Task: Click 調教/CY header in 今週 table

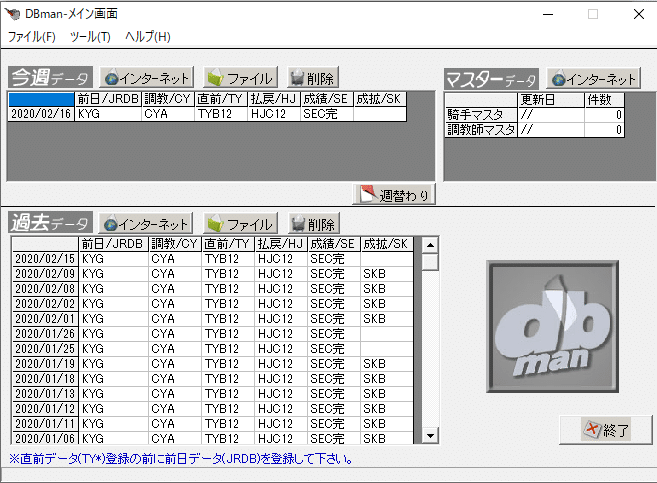Action: [168, 99]
